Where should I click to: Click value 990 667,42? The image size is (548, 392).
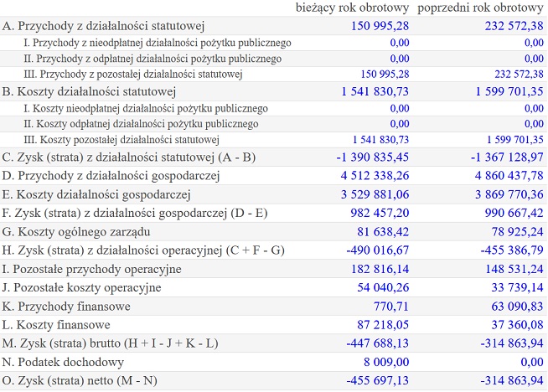(514, 213)
